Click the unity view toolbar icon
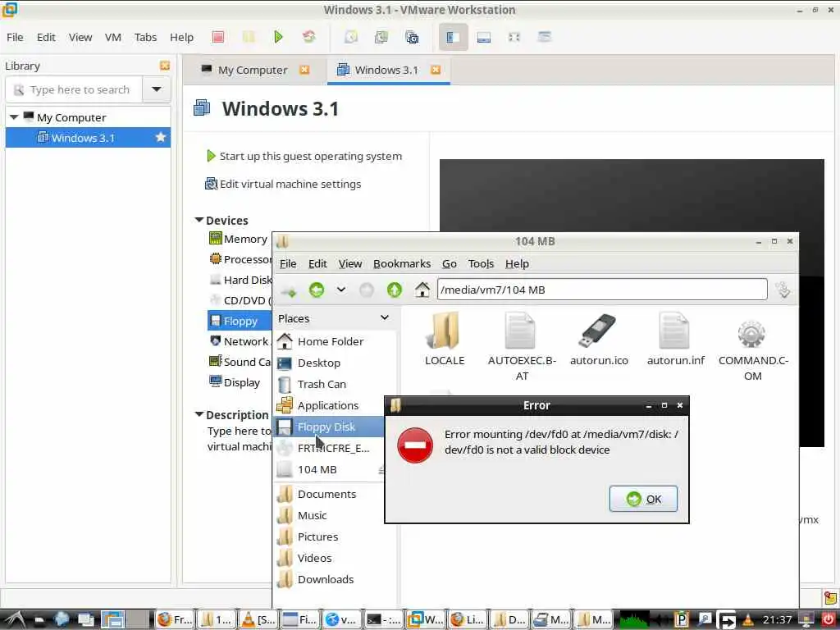The height and width of the screenshot is (630, 840). pos(545,37)
